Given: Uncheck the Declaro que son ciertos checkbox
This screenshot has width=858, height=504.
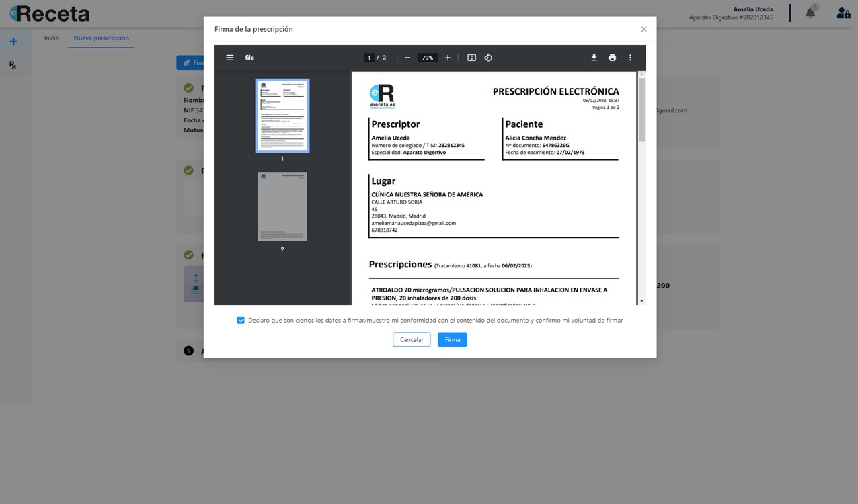Looking at the screenshot, I should click(x=241, y=321).
